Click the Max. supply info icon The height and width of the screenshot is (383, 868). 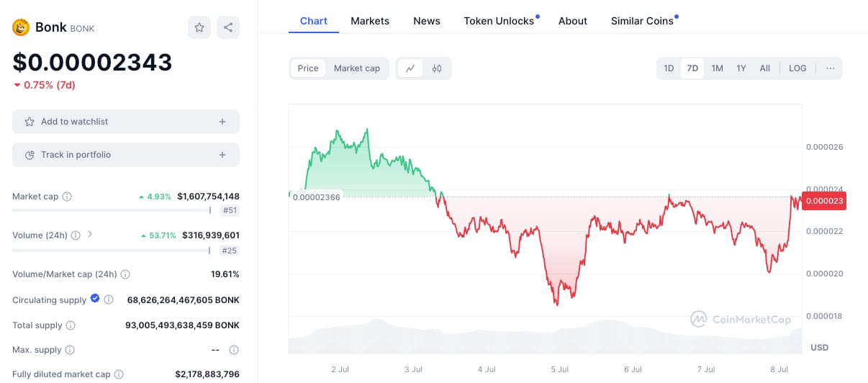pyautogui.click(x=70, y=350)
